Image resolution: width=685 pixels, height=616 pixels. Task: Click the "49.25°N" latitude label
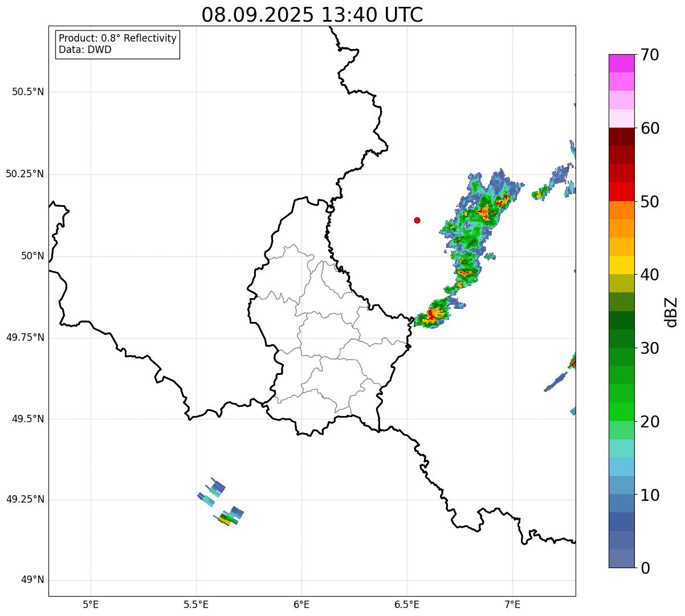(x=25, y=500)
